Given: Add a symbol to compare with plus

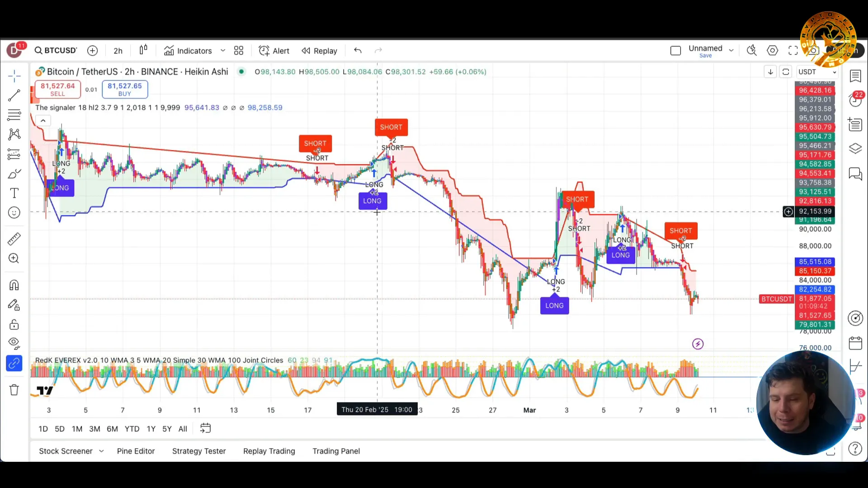Looking at the screenshot, I should [x=93, y=51].
